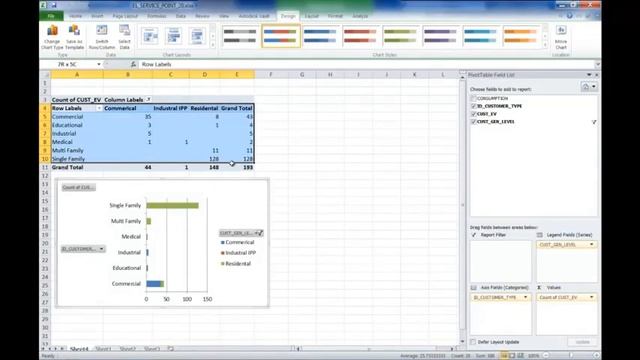The image size is (640, 360).
Task: Switch to the Layout chart tools tab
Action: (x=311, y=16)
